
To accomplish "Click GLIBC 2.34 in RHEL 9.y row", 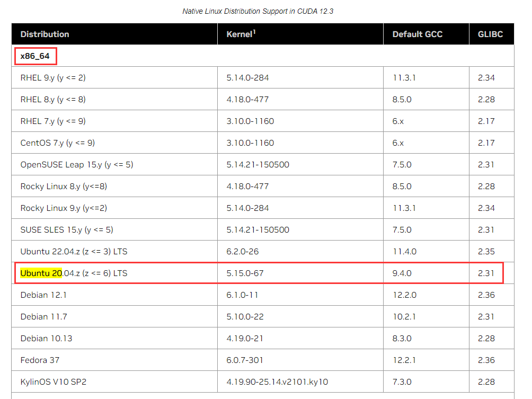I will tap(486, 78).
